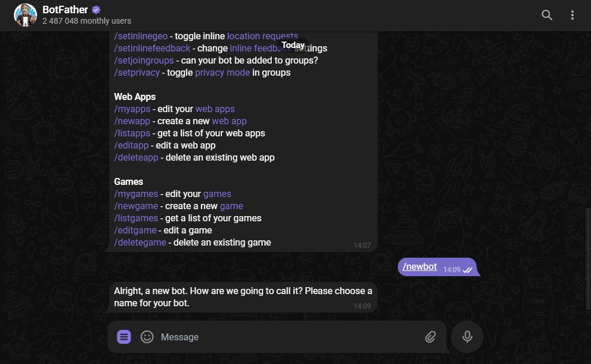Click the /newapp command link
Image resolution: width=591 pixels, height=364 pixels.
pos(133,121)
